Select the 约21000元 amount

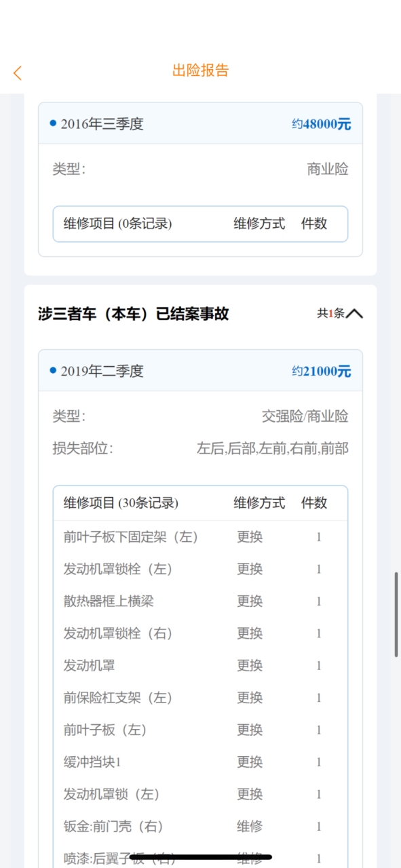click(x=322, y=371)
